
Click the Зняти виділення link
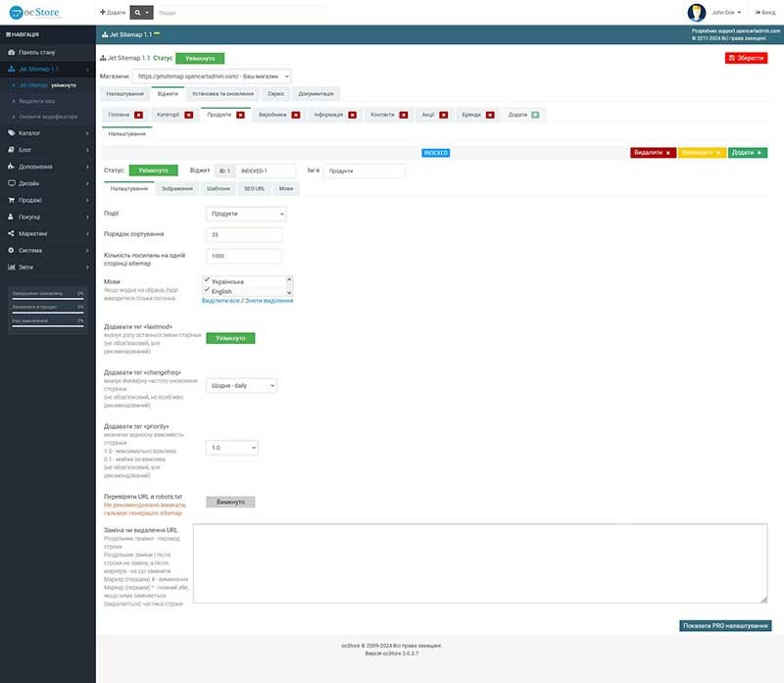click(x=269, y=301)
